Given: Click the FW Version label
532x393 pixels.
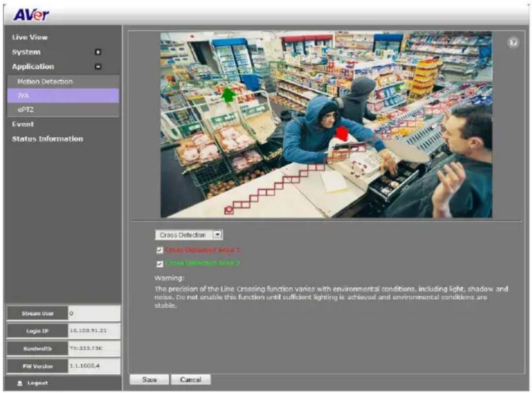Looking at the screenshot, I should [38, 366].
